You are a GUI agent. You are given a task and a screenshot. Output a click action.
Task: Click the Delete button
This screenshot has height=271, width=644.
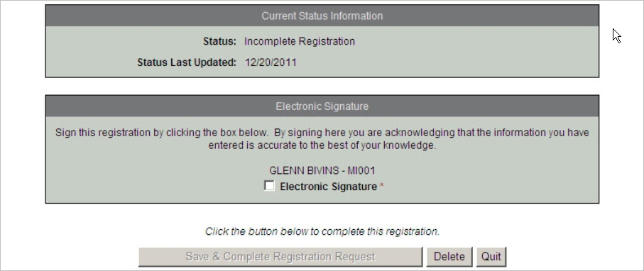[449, 257]
